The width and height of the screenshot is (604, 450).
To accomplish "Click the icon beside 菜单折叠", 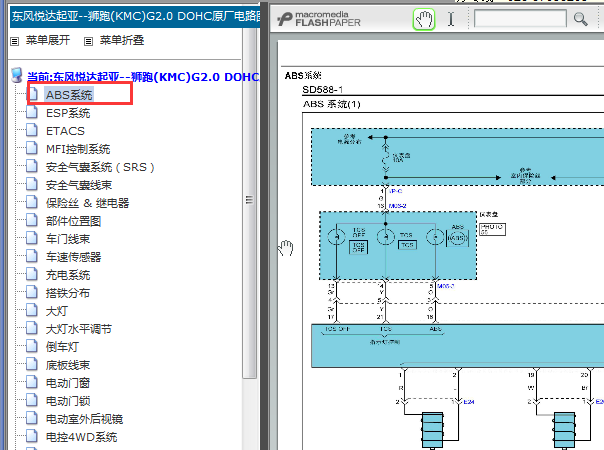I will tap(89, 41).
